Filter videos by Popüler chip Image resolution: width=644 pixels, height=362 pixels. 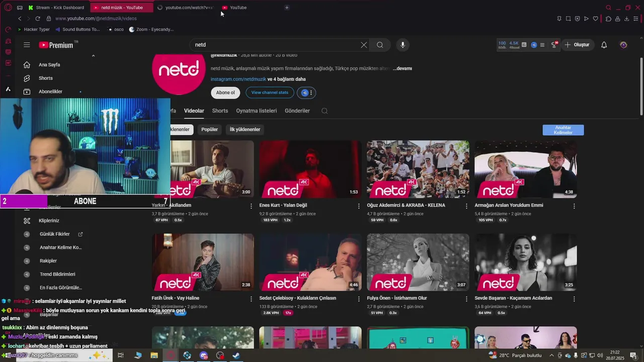click(209, 129)
